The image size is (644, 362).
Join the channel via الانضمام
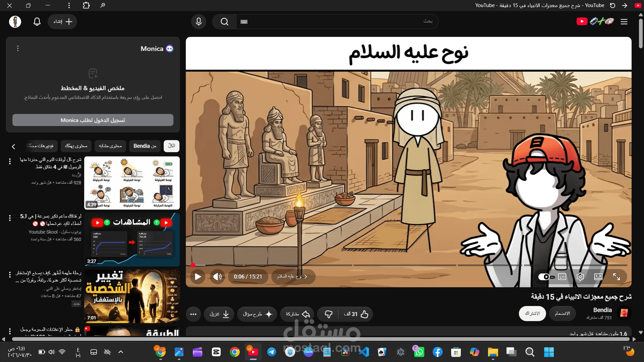[x=562, y=313]
